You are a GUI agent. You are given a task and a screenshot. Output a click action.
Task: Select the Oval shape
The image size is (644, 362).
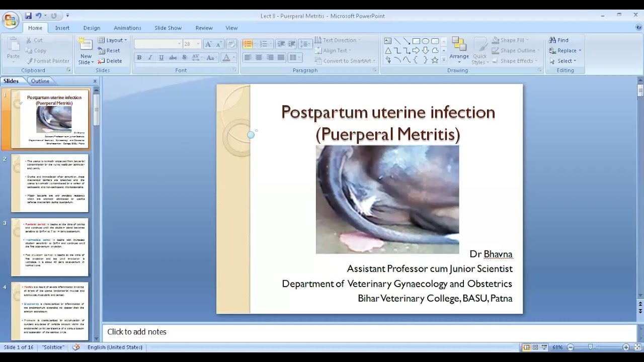coord(426,41)
